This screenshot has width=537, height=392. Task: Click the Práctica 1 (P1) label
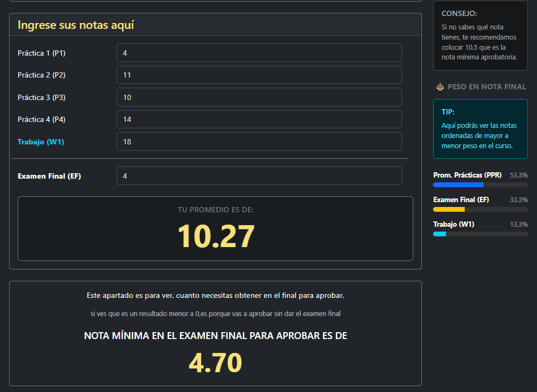41,53
